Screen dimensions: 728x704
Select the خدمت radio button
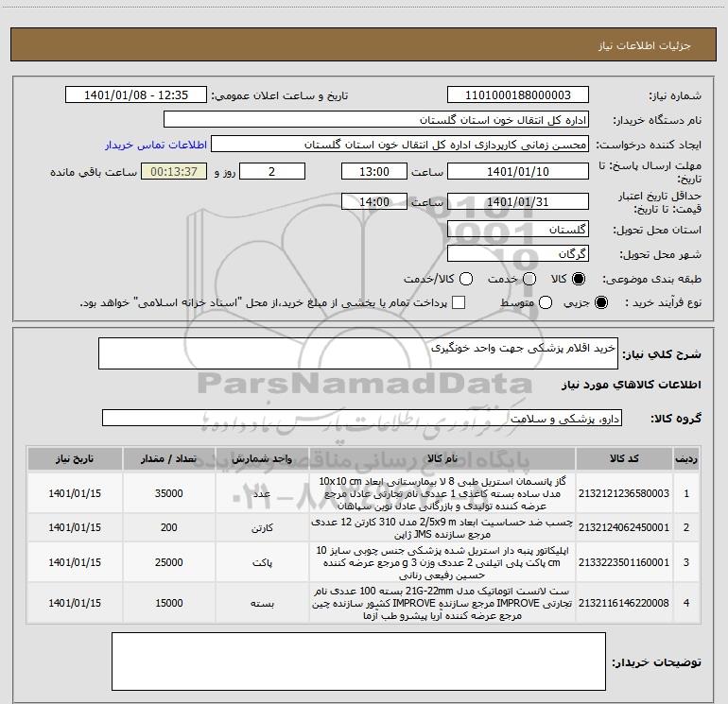tap(529, 279)
